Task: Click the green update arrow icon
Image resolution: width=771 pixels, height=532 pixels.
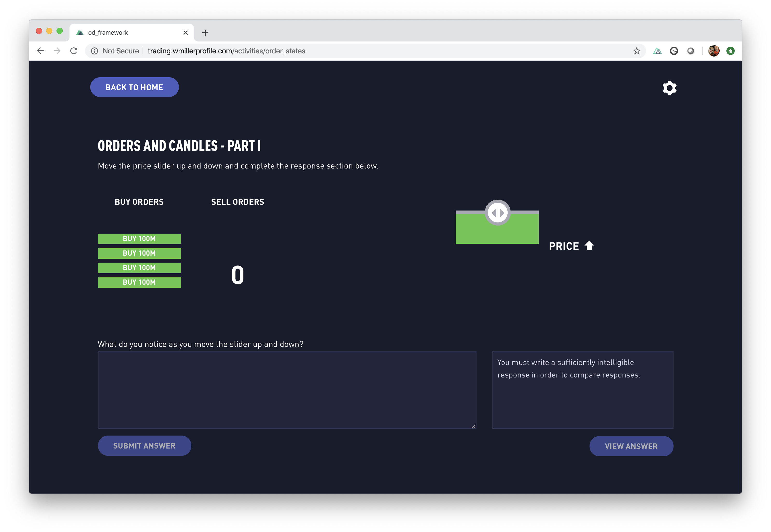Action: click(730, 51)
